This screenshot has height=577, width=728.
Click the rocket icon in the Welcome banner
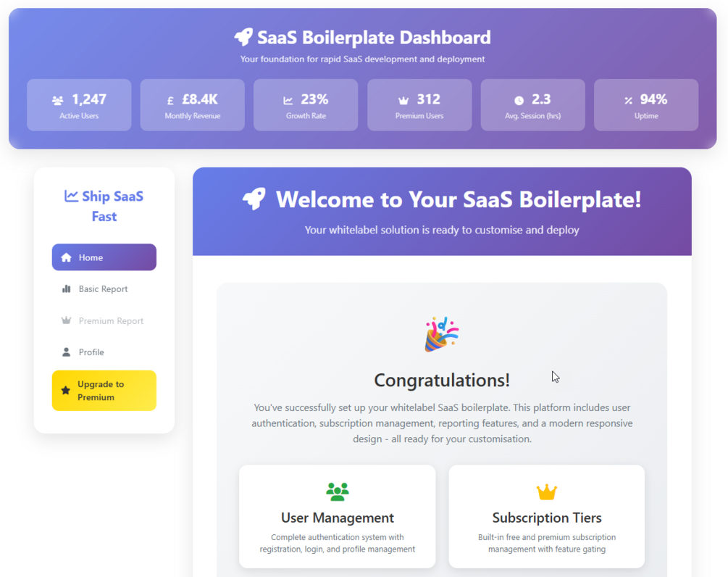(254, 199)
